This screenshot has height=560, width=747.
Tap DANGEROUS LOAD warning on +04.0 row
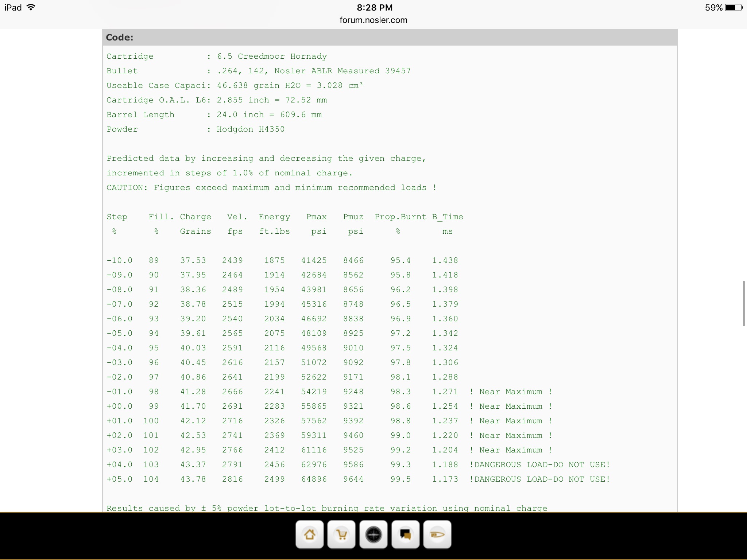click(x=539, y=465)
